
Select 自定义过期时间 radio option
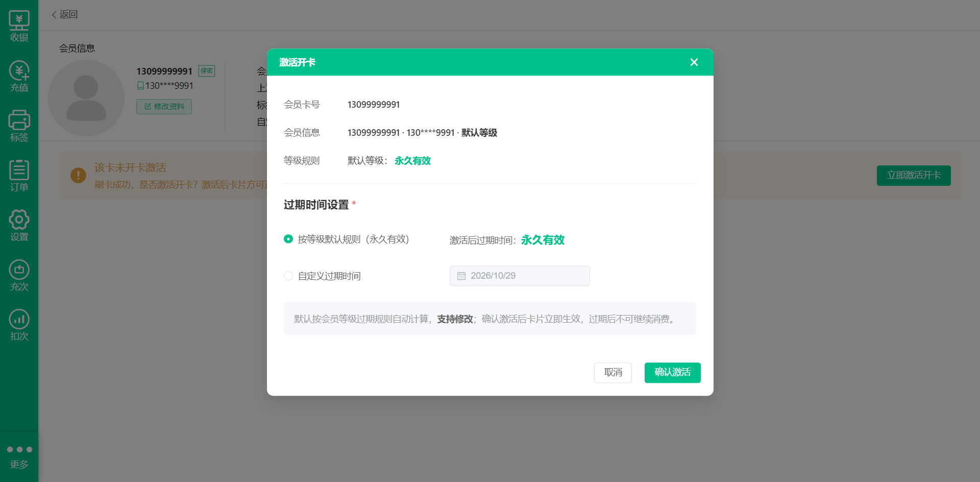coord(288,276)
